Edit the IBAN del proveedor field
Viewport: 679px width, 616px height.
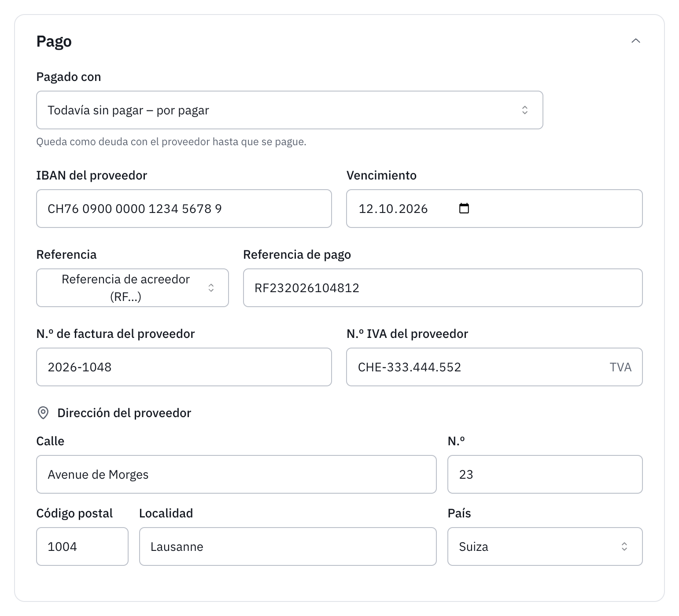pyautogui.click(x=184, y=209)
